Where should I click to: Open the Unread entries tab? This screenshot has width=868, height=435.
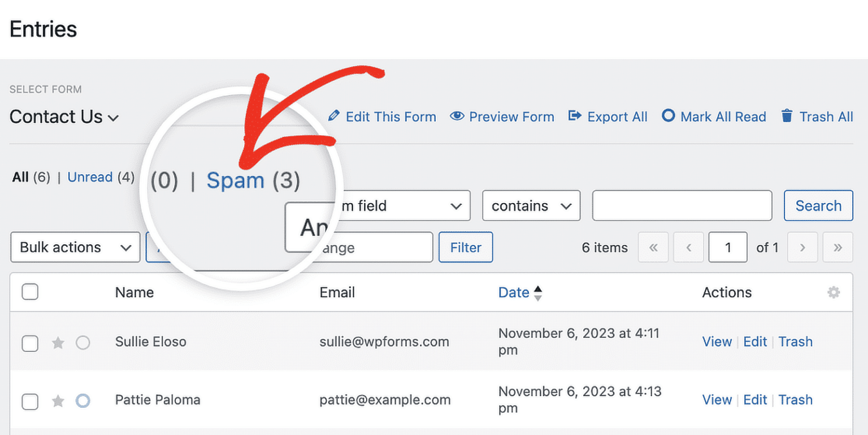90,177
